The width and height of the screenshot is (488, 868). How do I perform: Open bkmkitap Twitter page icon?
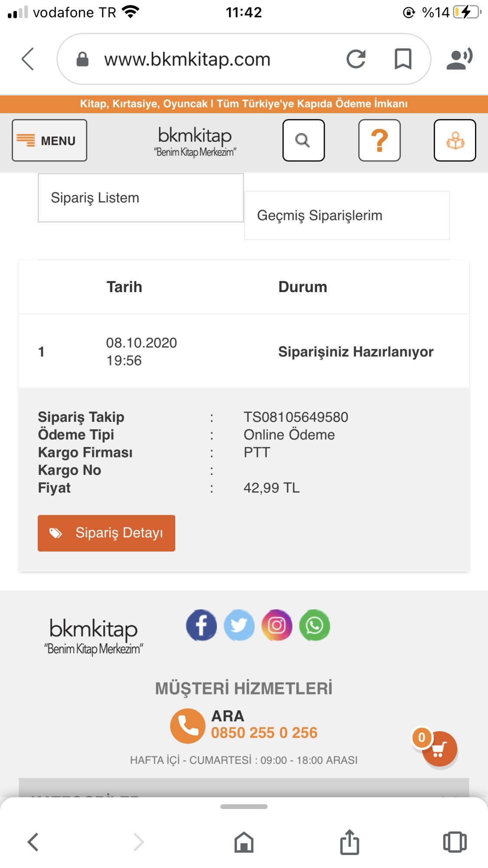[x=239, y=625]
